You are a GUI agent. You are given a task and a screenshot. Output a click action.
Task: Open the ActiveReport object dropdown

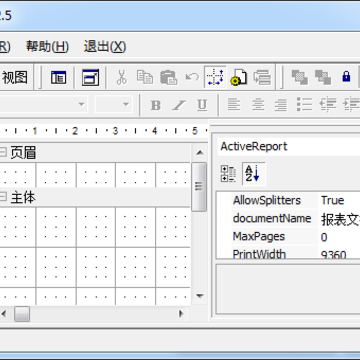[289, 147]
